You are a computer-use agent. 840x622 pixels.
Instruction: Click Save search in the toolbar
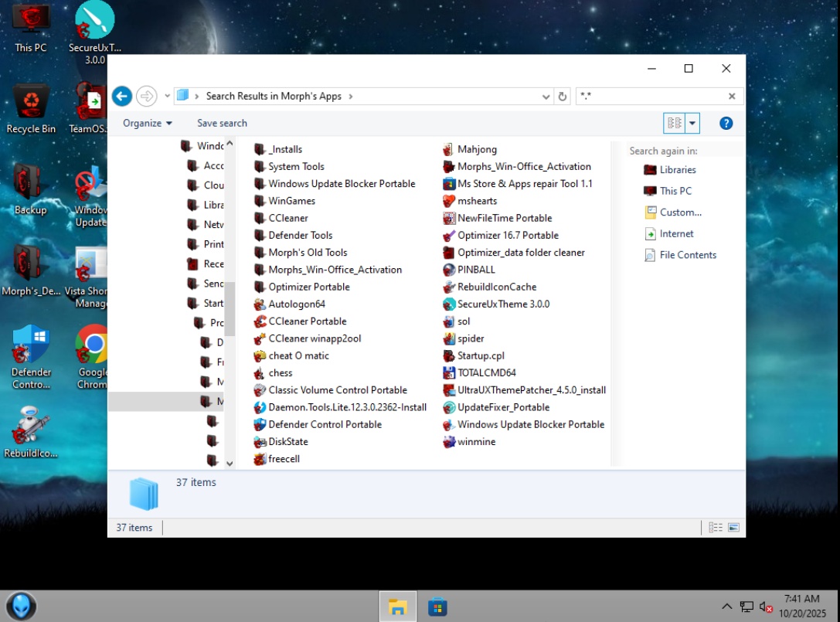tap(222, 123)
